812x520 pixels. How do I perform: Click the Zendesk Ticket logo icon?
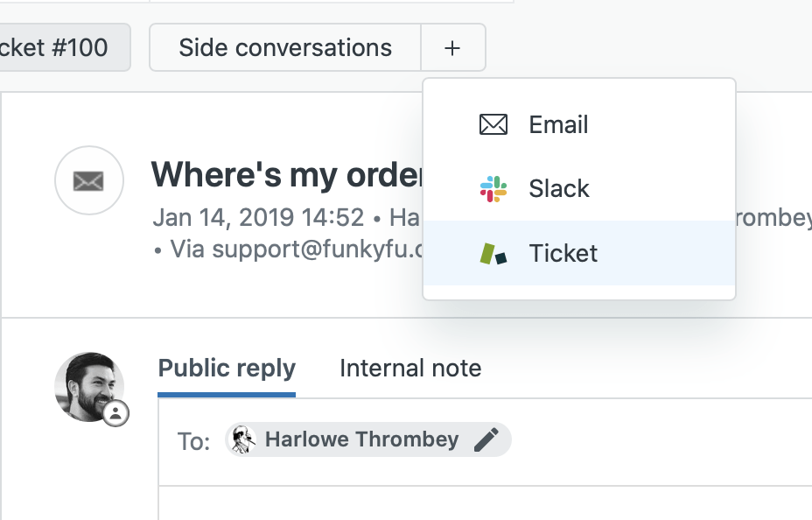[493, 254]
